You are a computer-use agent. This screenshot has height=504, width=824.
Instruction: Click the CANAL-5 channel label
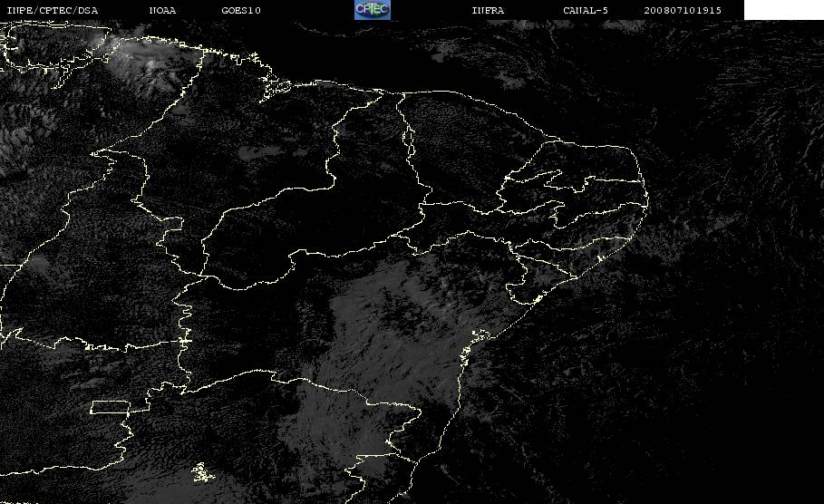pyautogui.click(x=586, y=11)
